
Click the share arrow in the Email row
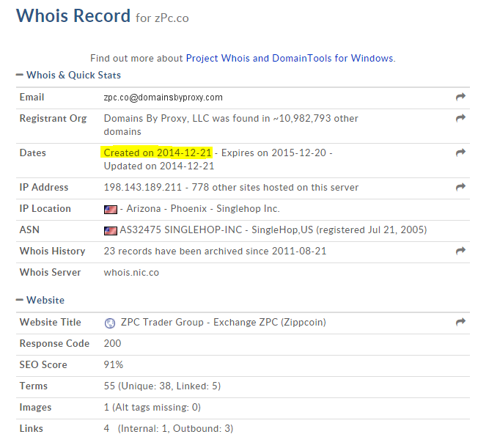(x=460, y=97)
